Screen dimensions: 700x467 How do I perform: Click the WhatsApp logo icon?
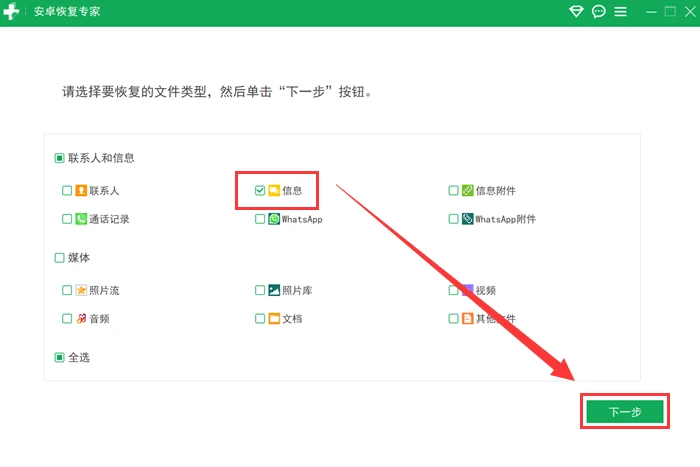pos(274,218)
